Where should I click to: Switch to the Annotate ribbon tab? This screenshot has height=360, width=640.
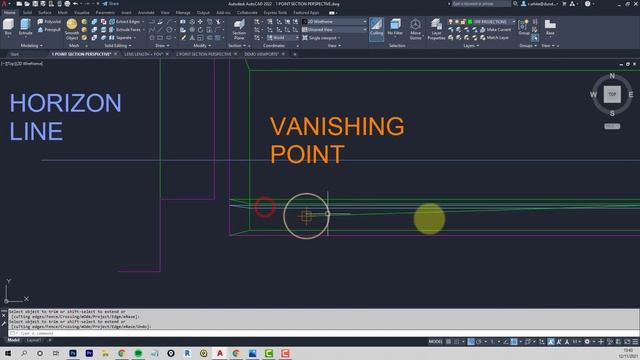coord(146,13)
